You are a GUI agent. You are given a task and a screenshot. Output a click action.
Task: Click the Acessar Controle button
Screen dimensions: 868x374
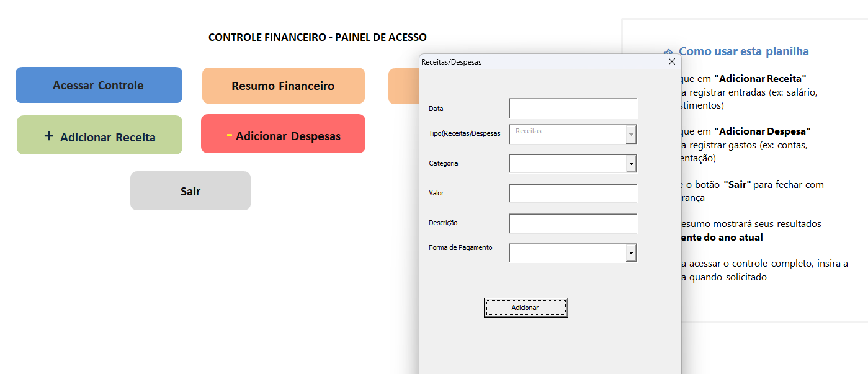99,84
